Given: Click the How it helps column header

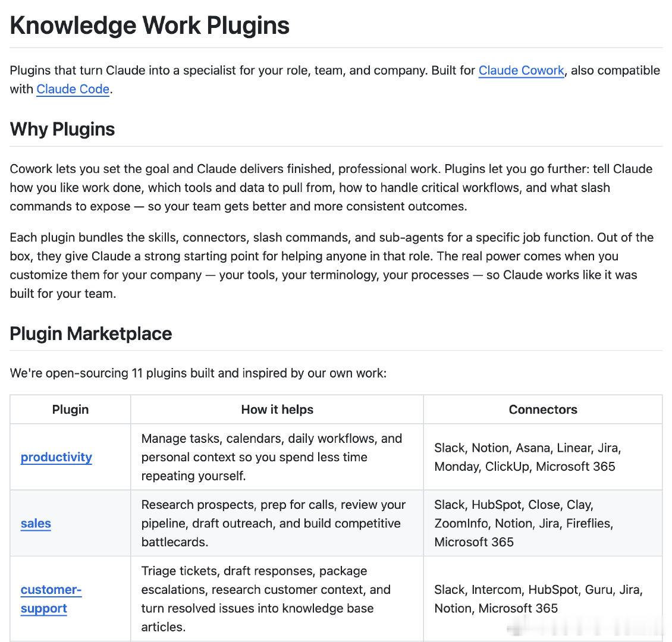Looking at the screenshot, I should tap(277, 410).
